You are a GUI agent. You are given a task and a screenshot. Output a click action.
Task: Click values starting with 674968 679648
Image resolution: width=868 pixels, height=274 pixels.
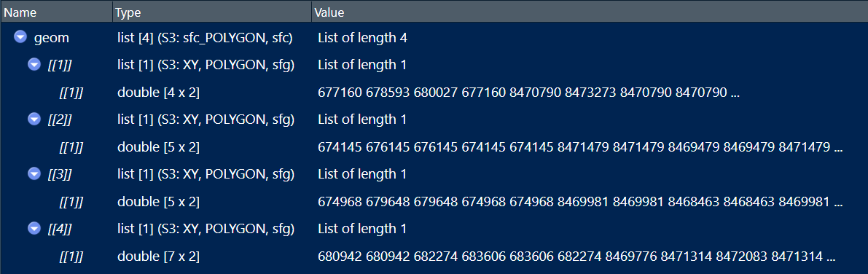click(x=581, y=201)
